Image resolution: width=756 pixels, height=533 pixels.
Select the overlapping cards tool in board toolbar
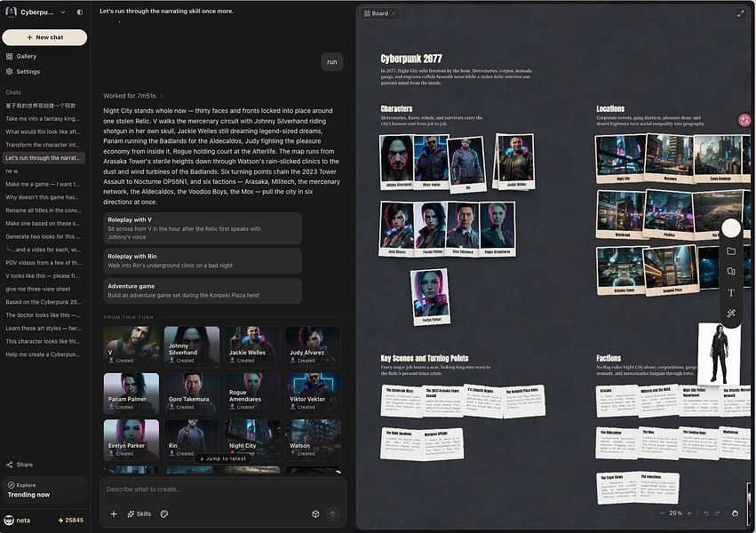click(731, 271)
